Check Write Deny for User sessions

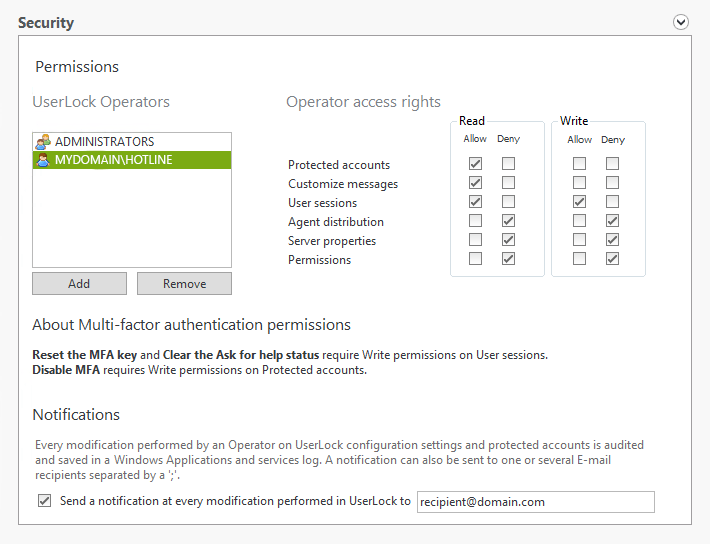pos(613,202)
